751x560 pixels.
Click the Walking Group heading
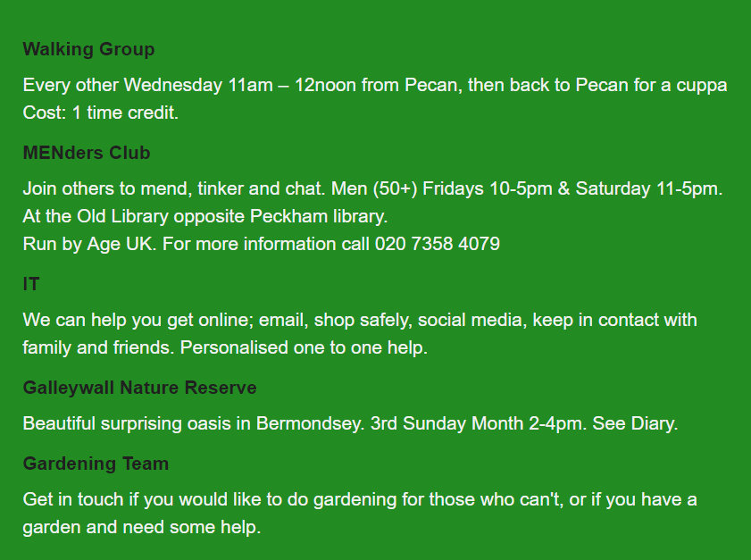(x=88, y=49)
